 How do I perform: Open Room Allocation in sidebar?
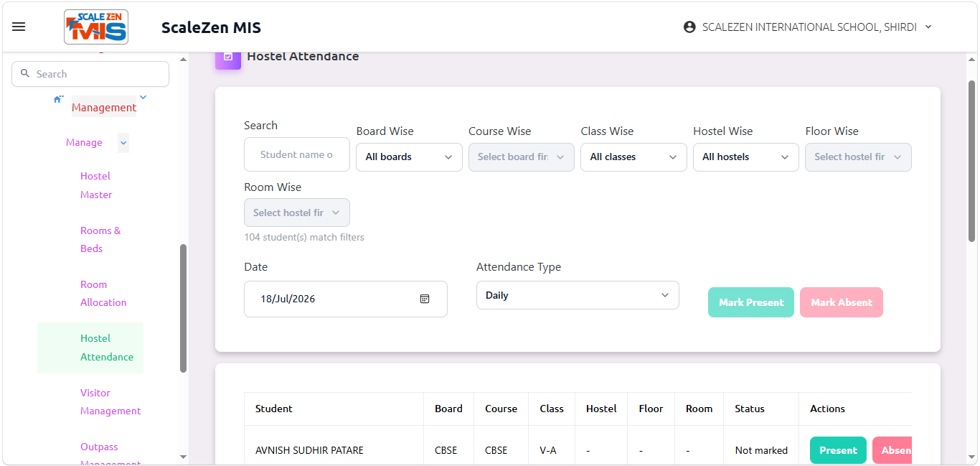click(103, 293)
